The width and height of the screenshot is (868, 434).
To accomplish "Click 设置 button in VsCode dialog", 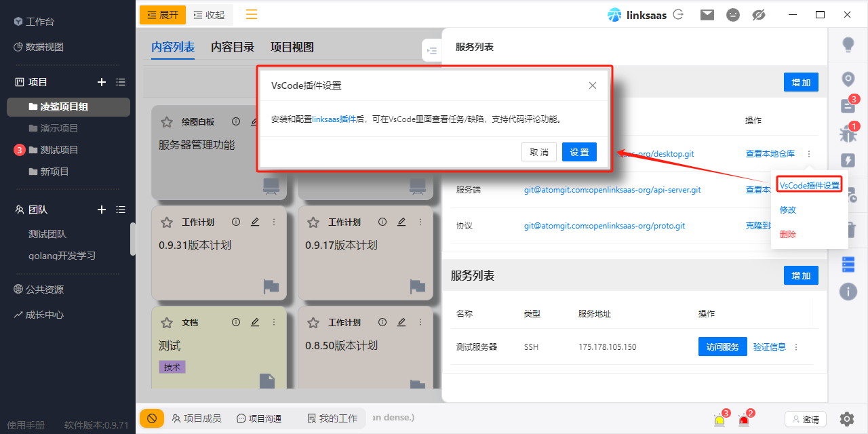I will [x=579, y=152].
